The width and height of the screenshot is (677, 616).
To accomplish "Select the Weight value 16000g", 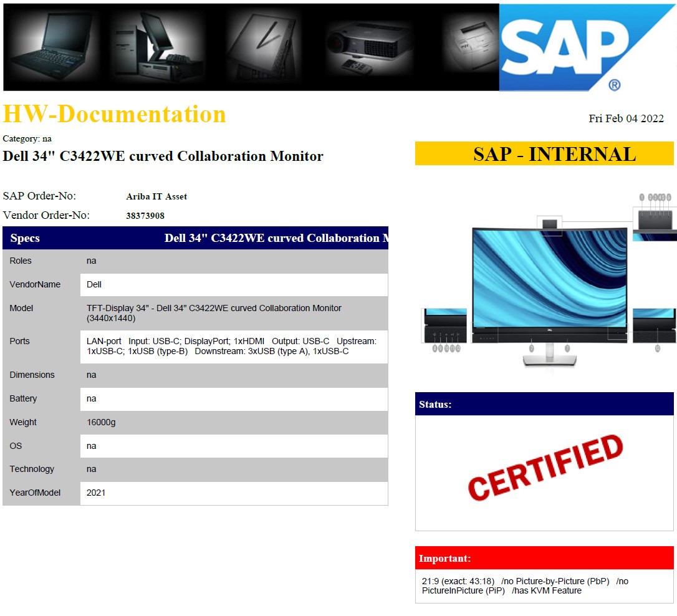I will (101, 422).
